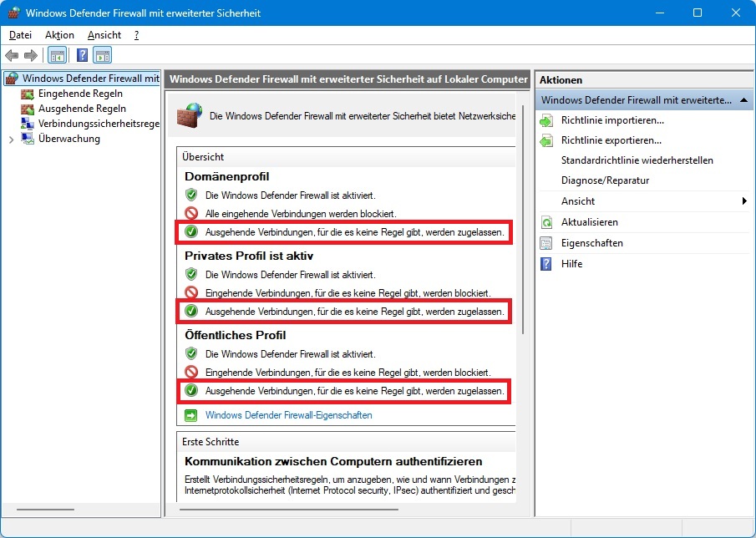Click Hilfe action label
756x538 pixels.
[x=572, y=264]
